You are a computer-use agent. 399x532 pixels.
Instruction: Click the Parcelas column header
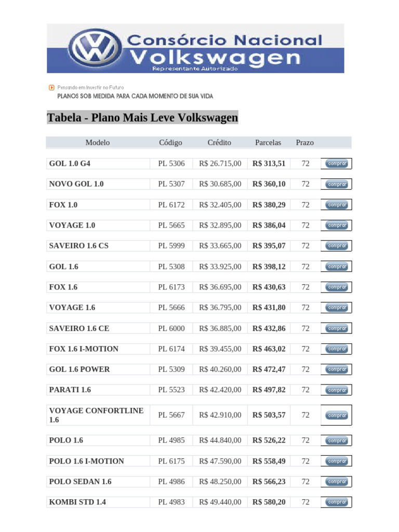[x=268, y=142]
